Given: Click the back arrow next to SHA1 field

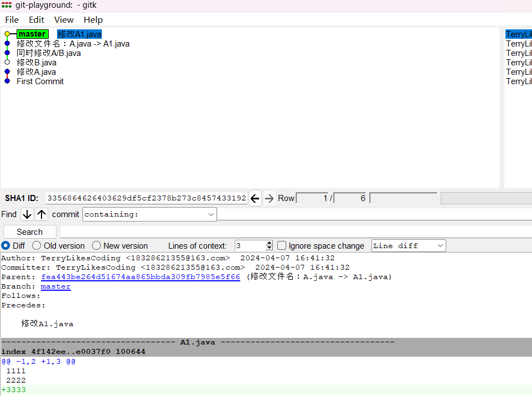Looking at the screenshot, I should (x=255, y=198).
